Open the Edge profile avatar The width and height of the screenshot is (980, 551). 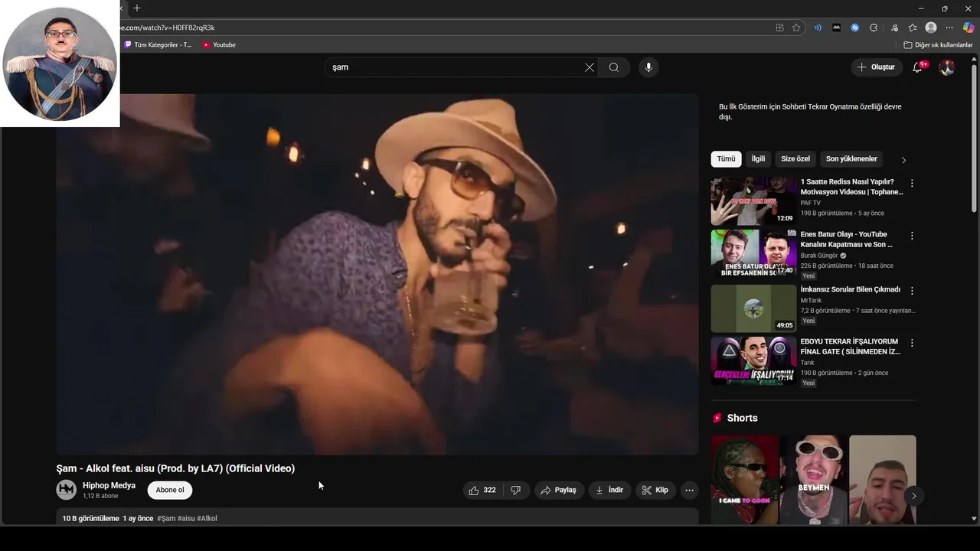click(x=931, y=28)
